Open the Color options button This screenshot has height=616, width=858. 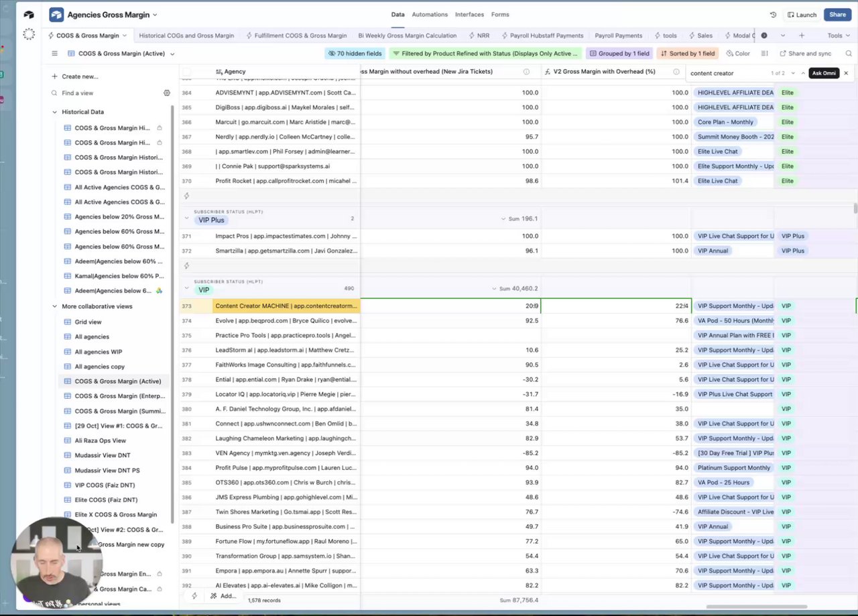737,54
